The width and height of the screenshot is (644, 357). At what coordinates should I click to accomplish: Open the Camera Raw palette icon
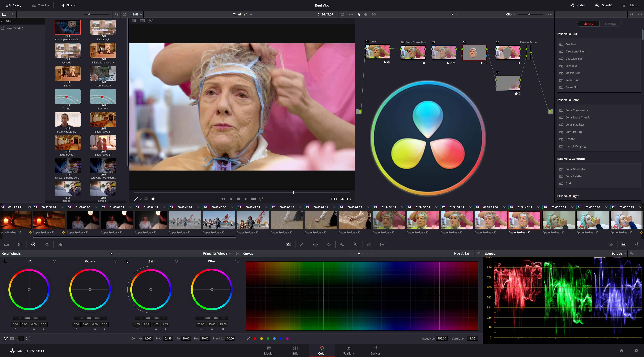pos(6,244)
